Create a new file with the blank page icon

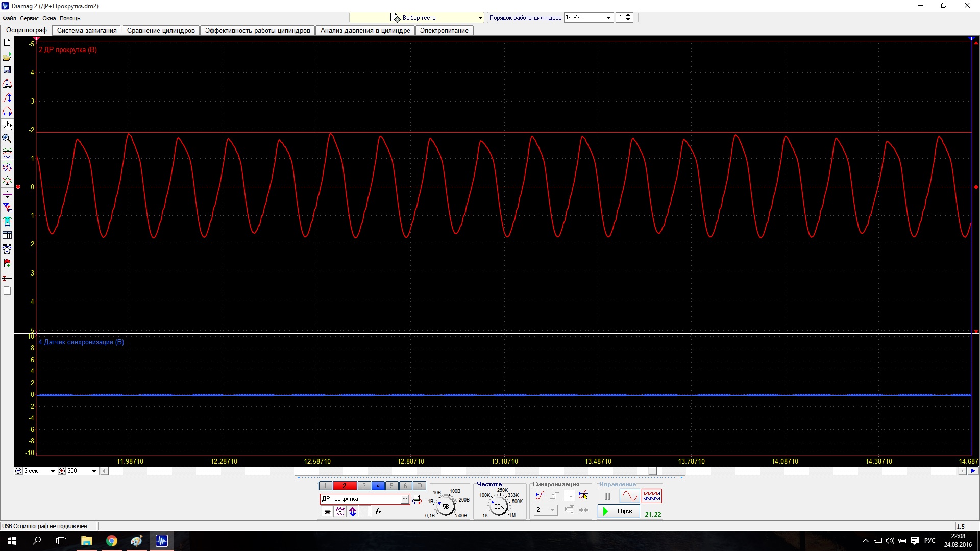click(x=7, y=43)
